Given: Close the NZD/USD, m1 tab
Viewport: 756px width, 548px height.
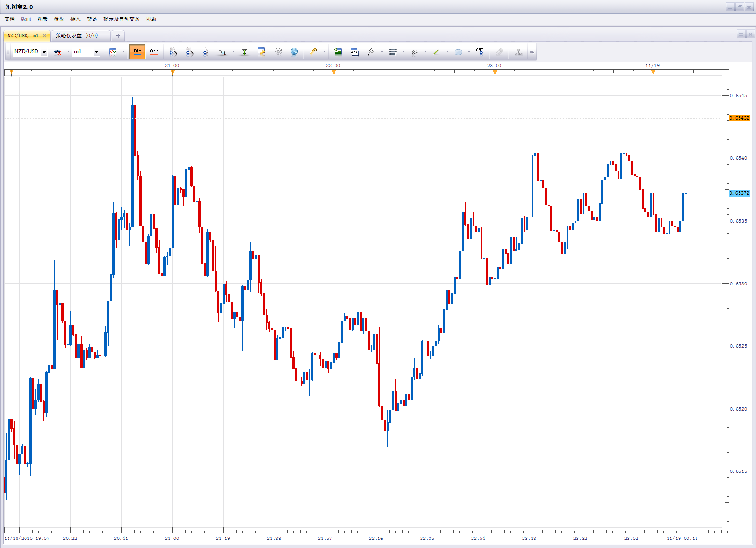Looking at the screenshot, I should click(45, 36).
